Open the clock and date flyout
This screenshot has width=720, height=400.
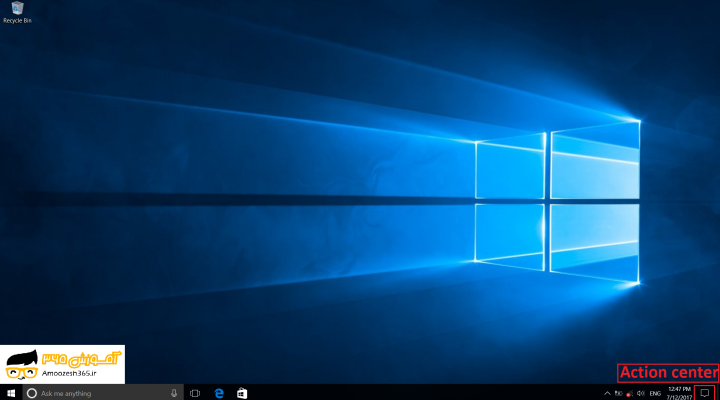click(679, 393)
